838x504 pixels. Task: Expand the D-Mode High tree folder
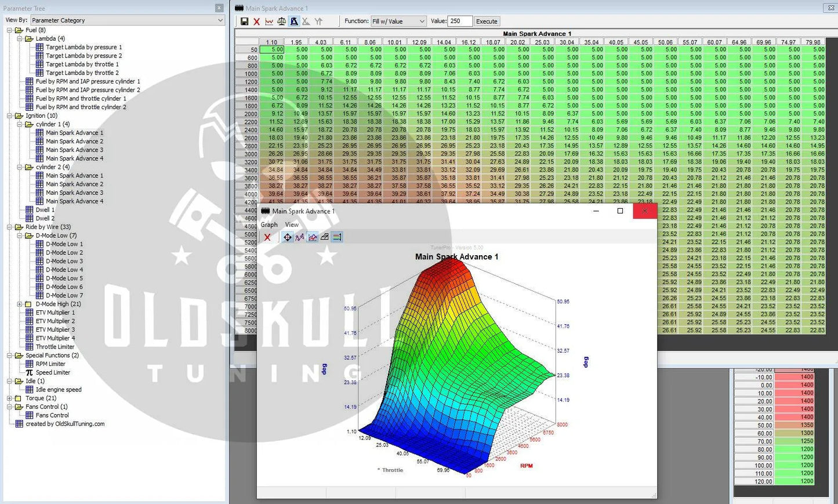point(20,304)
